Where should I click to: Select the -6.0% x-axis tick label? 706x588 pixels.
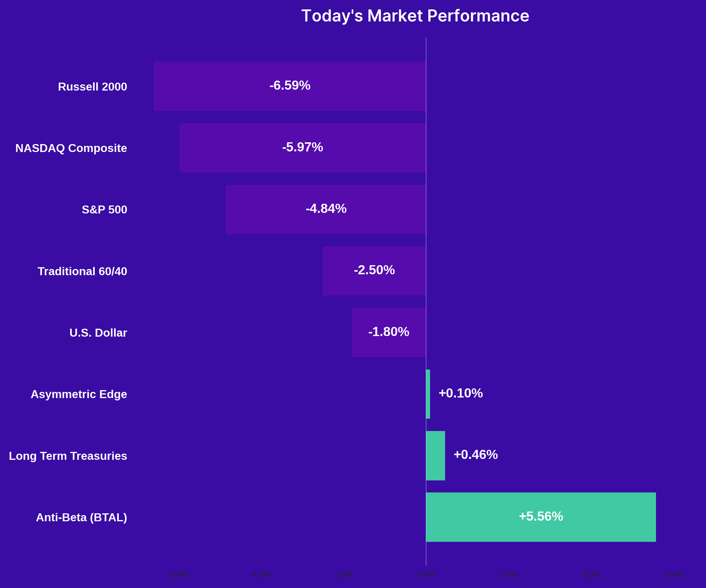tap(178, 574)
